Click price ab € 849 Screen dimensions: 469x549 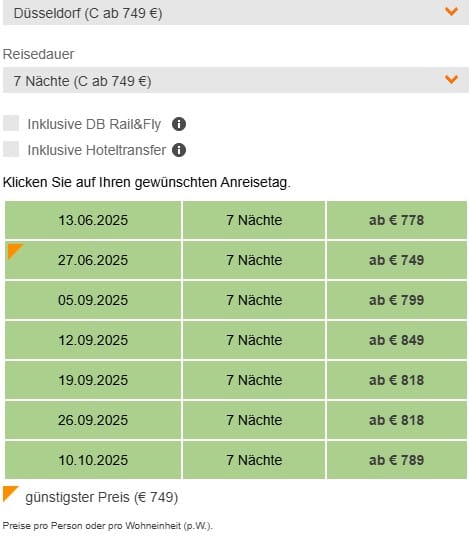tap(397, 340)
